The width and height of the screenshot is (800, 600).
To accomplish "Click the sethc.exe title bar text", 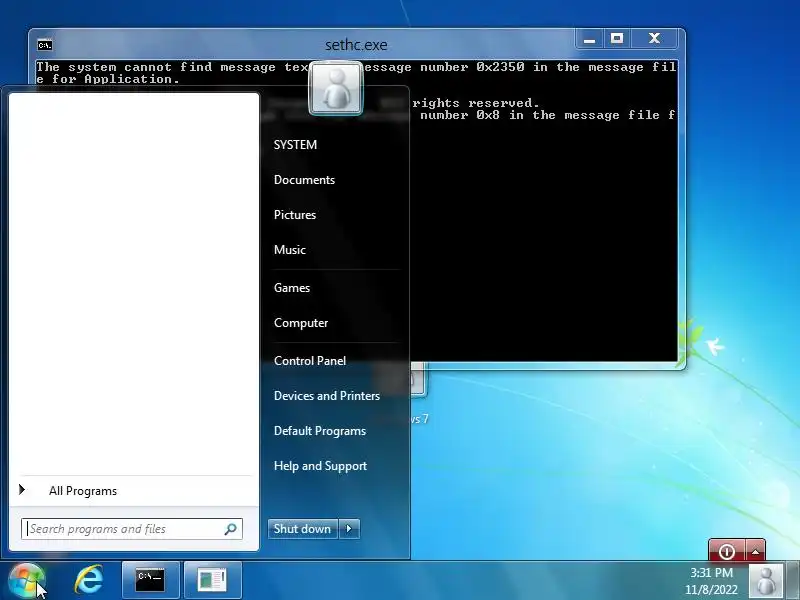I will [356, 45].
